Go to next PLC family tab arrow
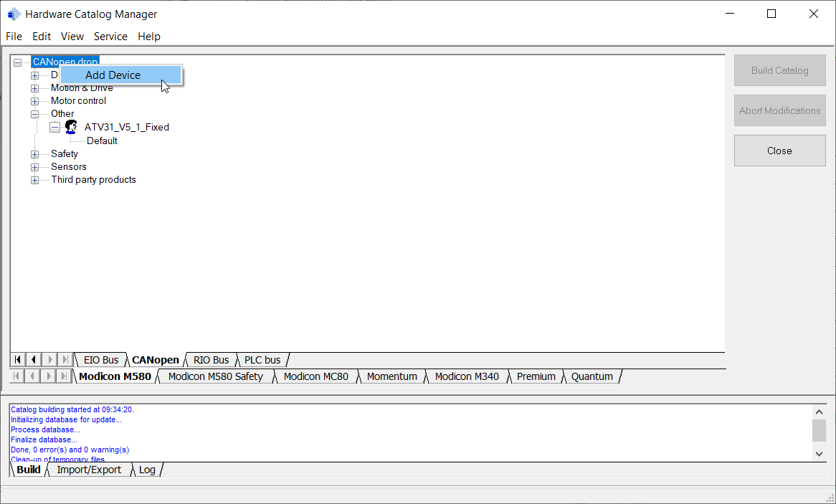Screen dimensions: 836x504 coord(48,376)
